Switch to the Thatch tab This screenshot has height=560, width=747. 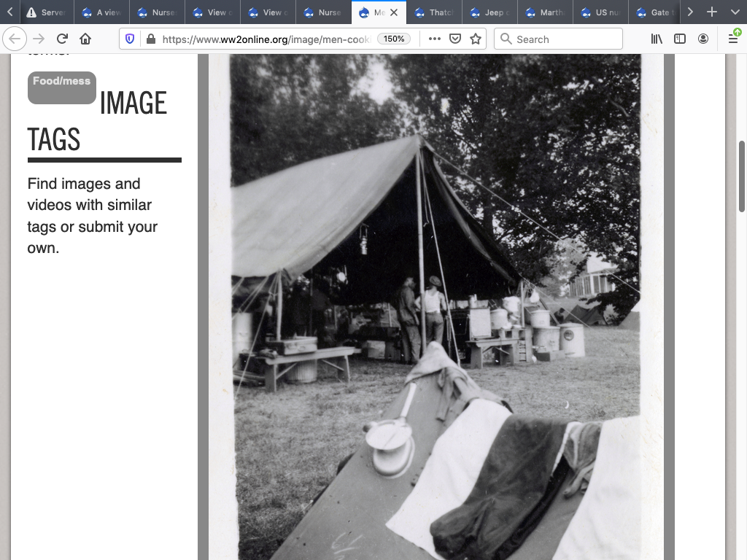point(435,12)
